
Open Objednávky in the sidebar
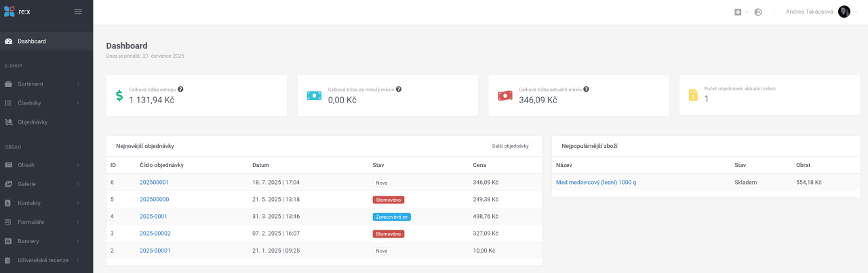[33, 122]
